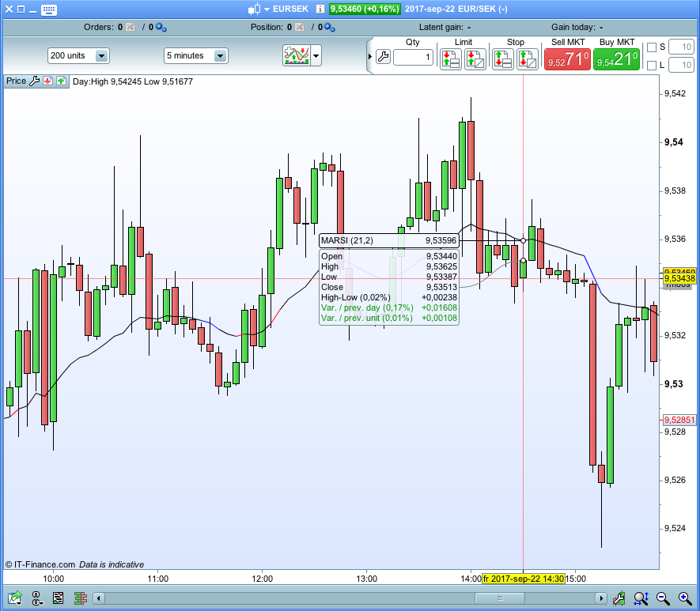Expand dropdown arrow beside indicators icon
This screenshot has height=611, width=700.
pyautogui.click(x=316, y=56)
